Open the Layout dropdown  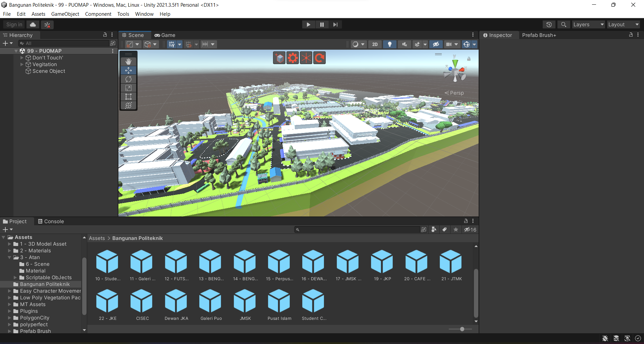point(623,24)
